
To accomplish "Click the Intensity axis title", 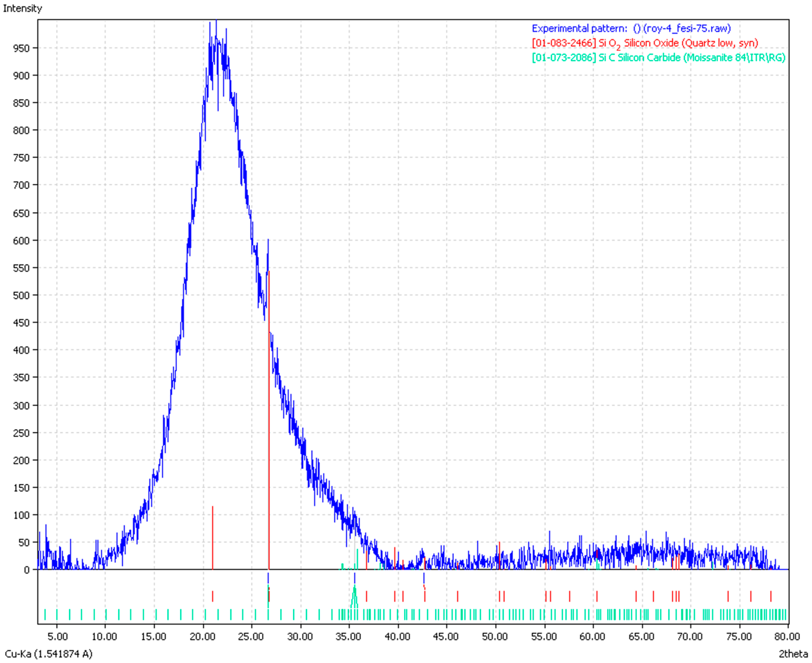I will point(22,8).
